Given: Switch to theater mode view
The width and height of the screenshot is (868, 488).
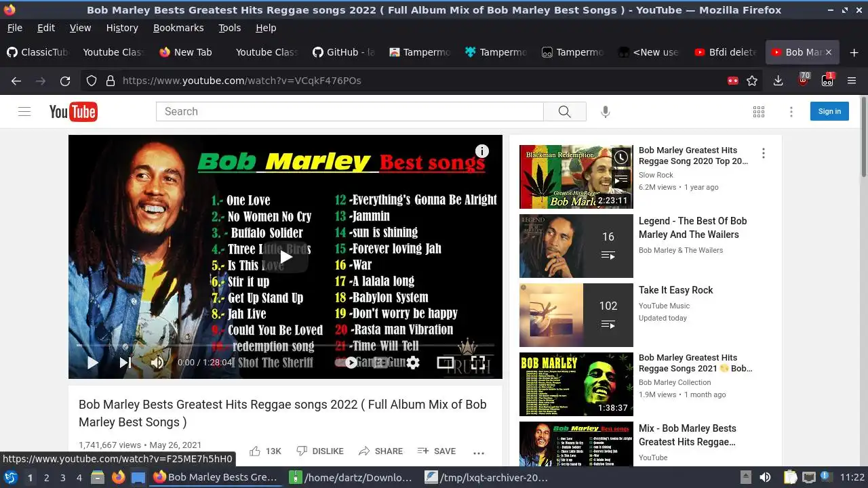Looking at the screenshot, I should click(x=445, y=363).
